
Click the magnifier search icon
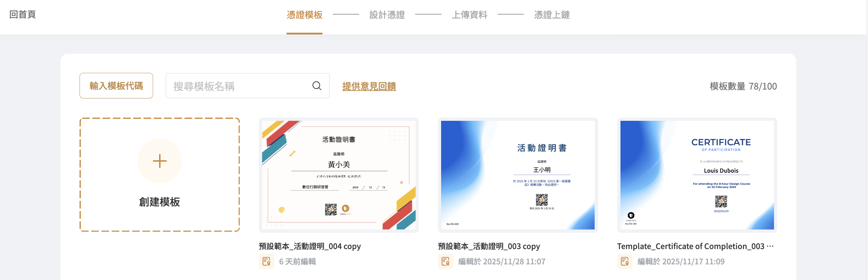coord(317,86)
